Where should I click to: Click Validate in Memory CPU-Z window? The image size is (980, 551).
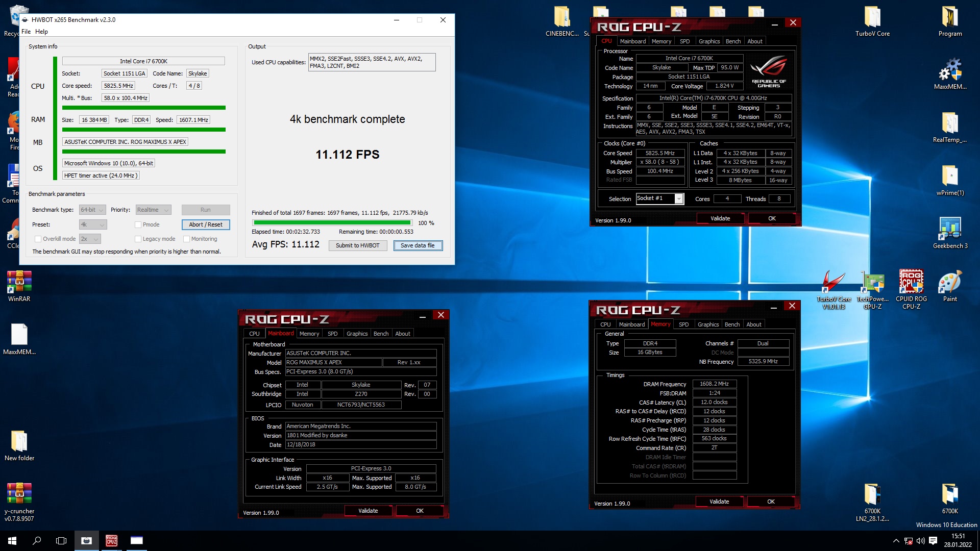pos(719,502)
